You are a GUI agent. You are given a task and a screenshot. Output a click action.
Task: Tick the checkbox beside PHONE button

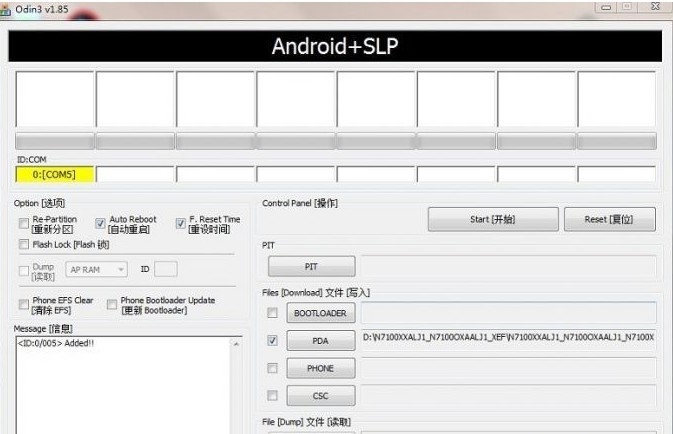[x=272, y=368]
